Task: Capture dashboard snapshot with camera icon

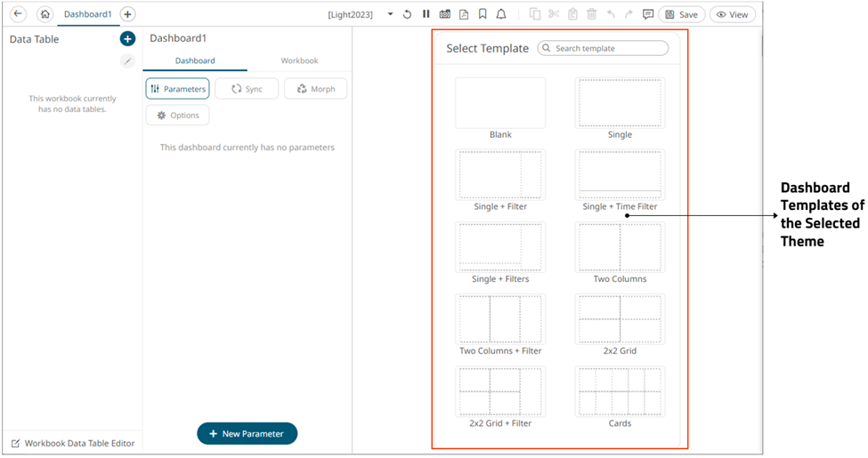Action: [445, 14]
